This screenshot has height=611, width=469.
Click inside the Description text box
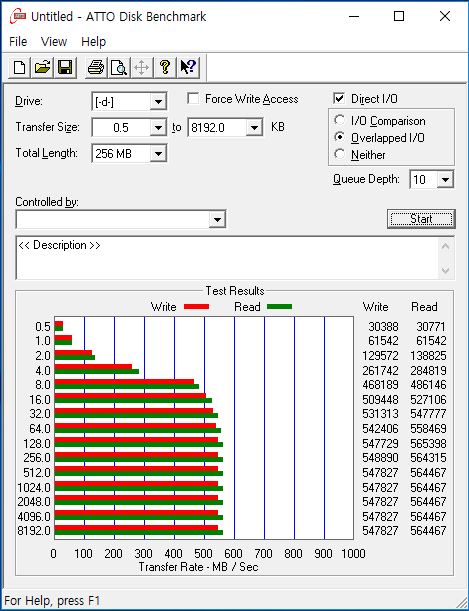click(x=228, y=258)
